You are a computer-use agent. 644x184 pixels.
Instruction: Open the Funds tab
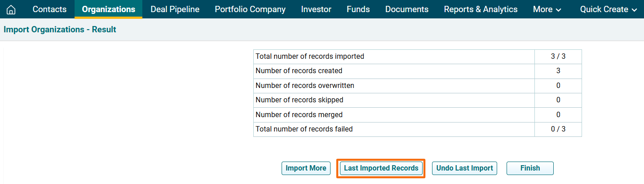pos(358,9)
